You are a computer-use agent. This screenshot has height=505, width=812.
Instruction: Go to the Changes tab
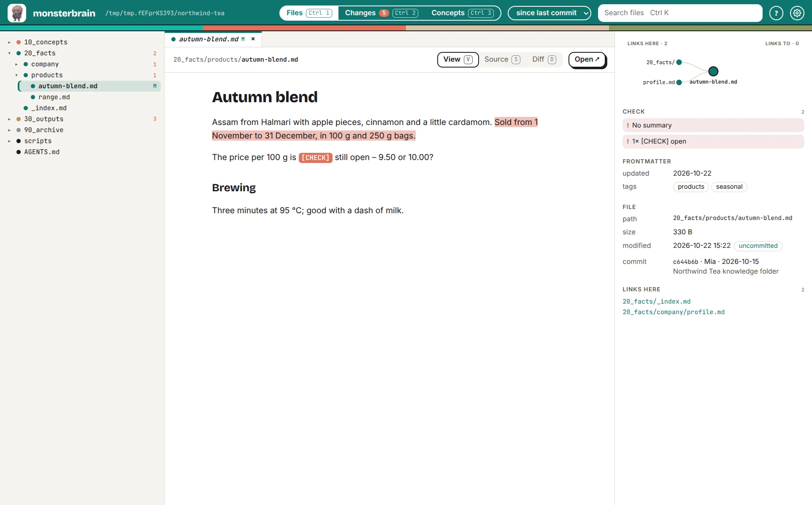(x=382, y=13)
